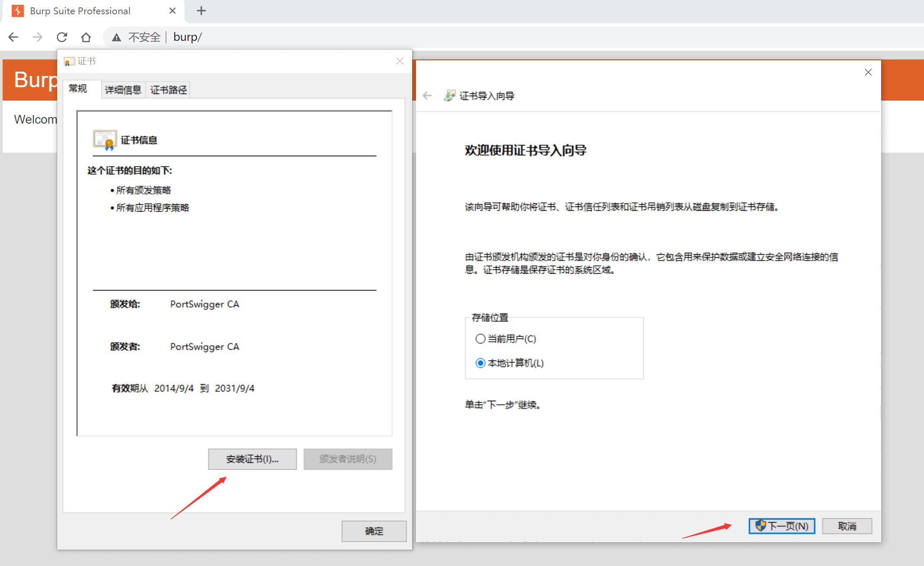Close the Burp Suite Professional tab

[172, 11]
